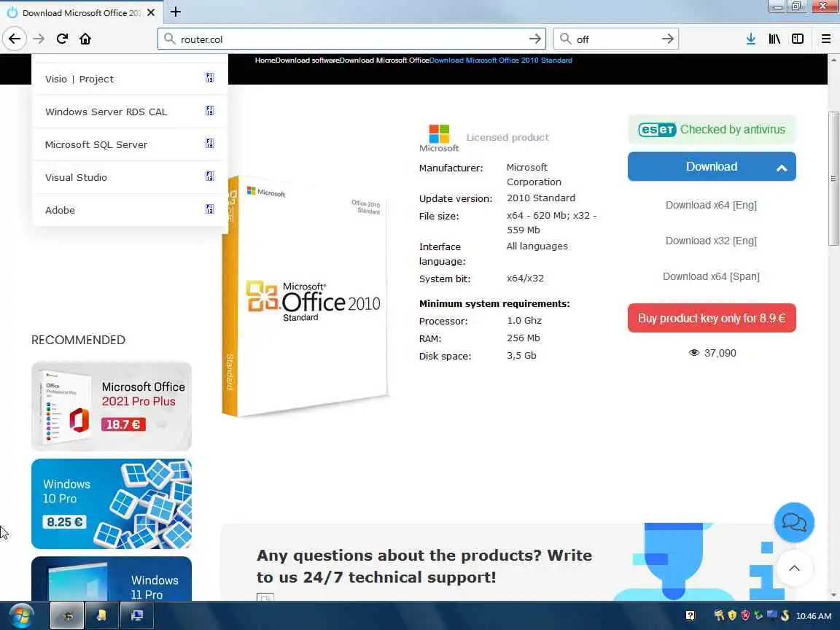Open Windows 11 Pro recommended card
Viewport: 840px width, 630px height.
tap(112, 578)
